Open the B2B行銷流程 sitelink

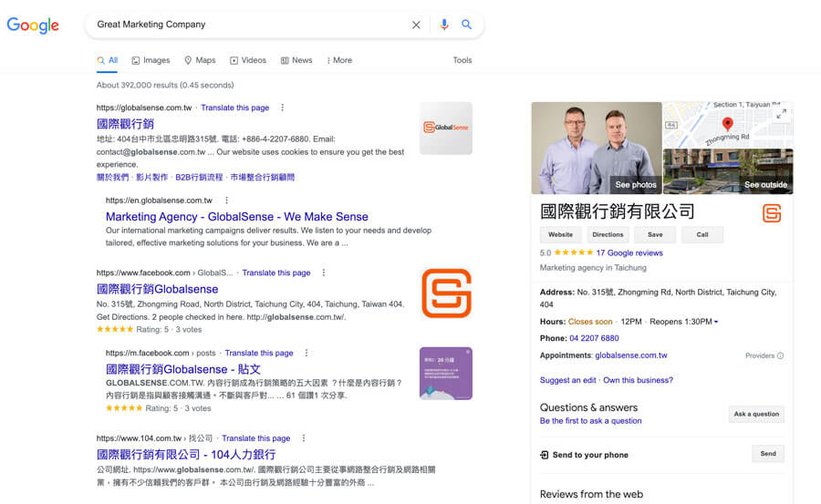point(199,177)
